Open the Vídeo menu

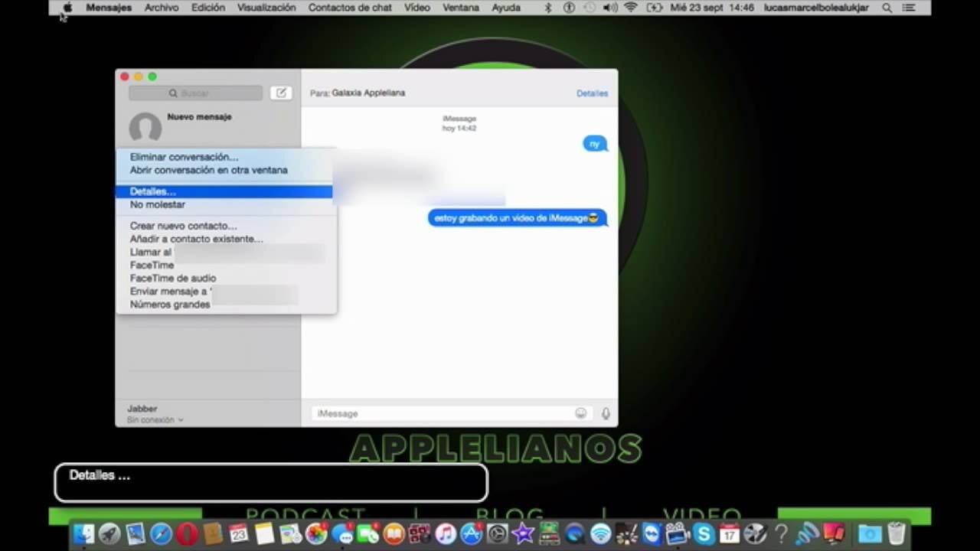[417, 8]
